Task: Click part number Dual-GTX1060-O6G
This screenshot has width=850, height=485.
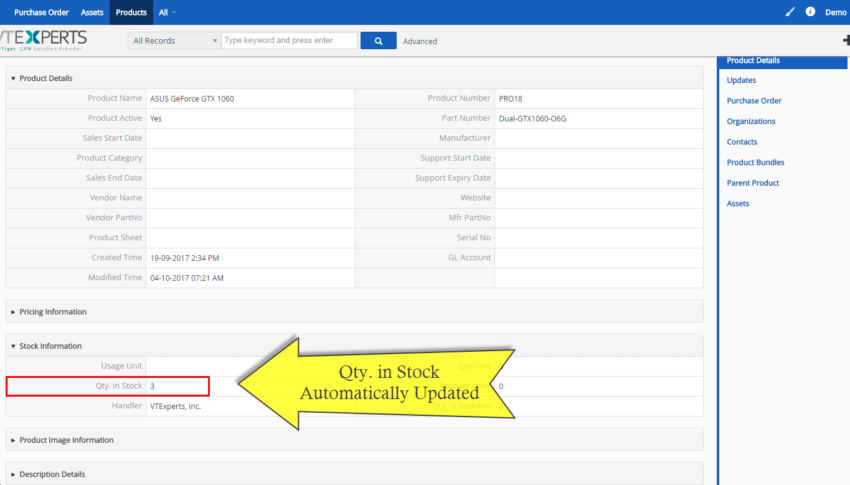Action: (x=532, y=119)
